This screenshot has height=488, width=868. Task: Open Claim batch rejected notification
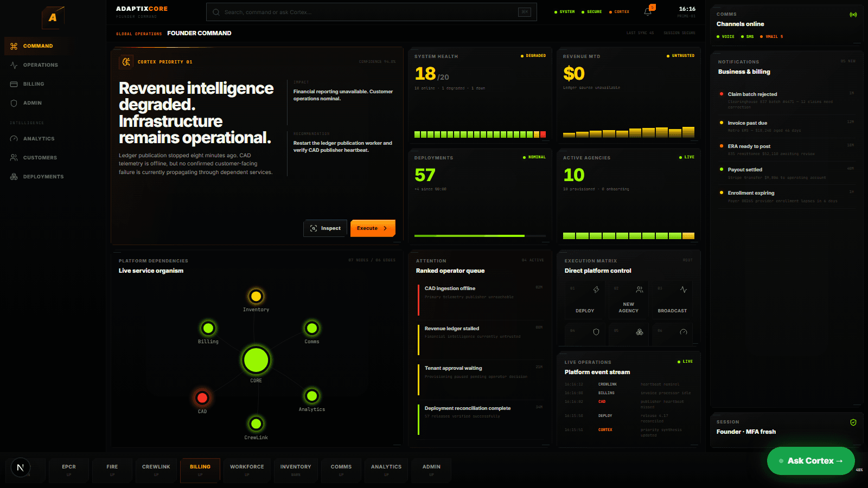[786, 100]
